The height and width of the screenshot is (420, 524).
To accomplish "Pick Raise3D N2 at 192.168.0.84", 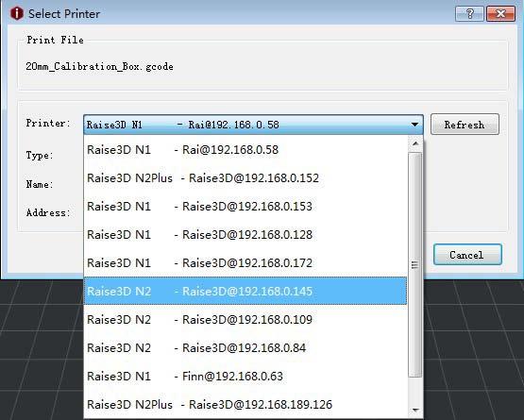I will [x=245, y=348].
